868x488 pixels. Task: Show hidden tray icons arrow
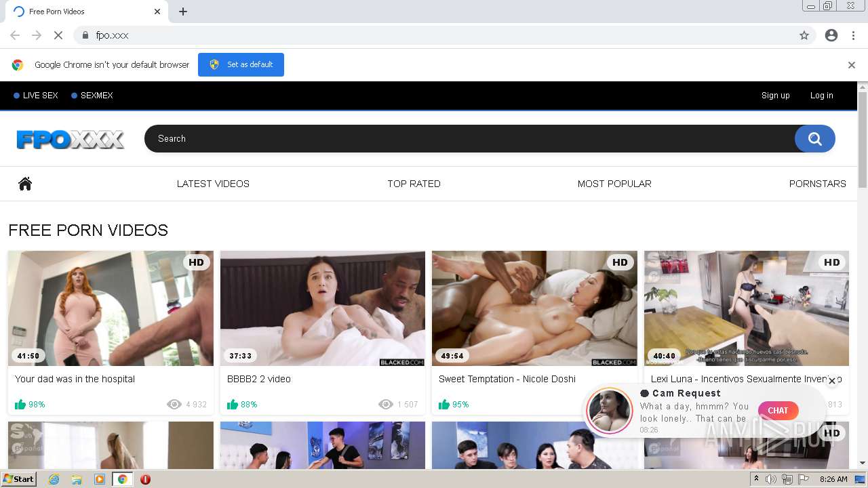pos(757,479)
